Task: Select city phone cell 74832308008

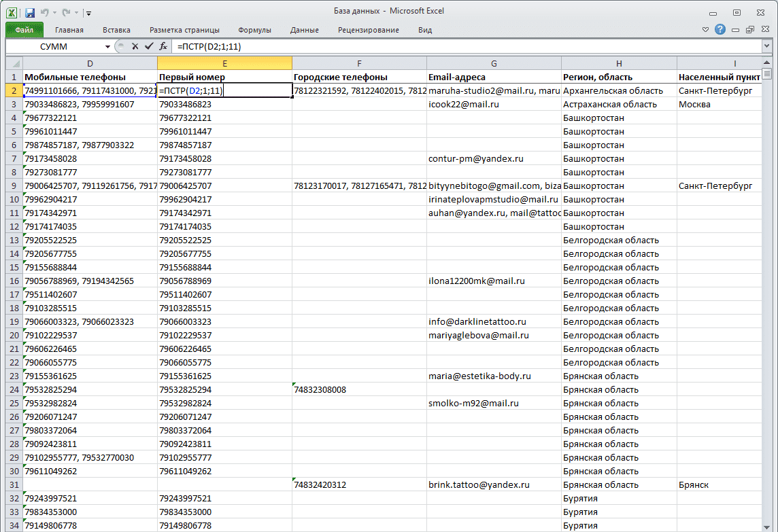Action: click(359, 390)
